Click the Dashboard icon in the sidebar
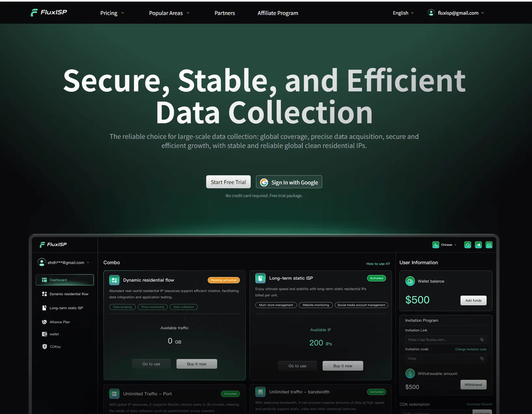The width and height of the screenshot is (532, 414). coord(45,280)
